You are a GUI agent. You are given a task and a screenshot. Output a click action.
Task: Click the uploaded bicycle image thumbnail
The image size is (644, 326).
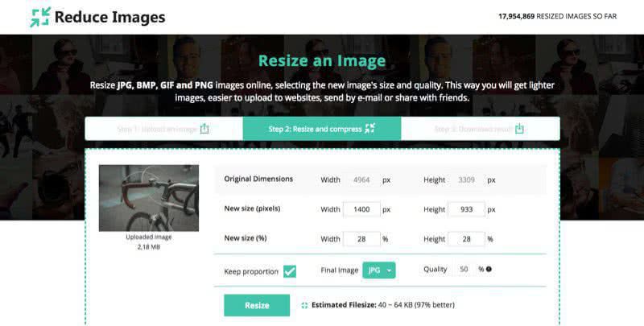tap(148, 198)
